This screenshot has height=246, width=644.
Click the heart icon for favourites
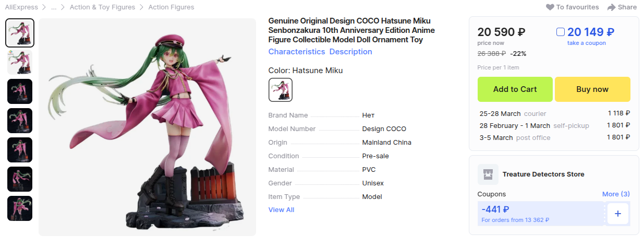point(550,7)
